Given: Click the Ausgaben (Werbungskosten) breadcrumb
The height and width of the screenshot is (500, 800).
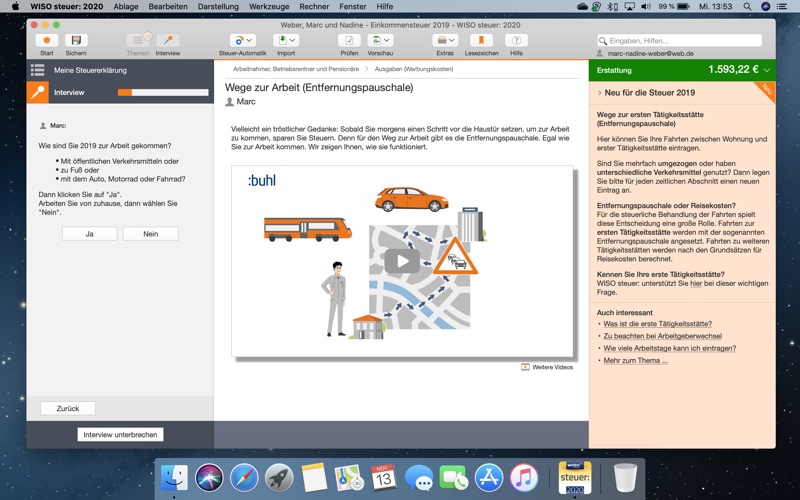Looking at the screenshot, I should [x=414, y=69].
